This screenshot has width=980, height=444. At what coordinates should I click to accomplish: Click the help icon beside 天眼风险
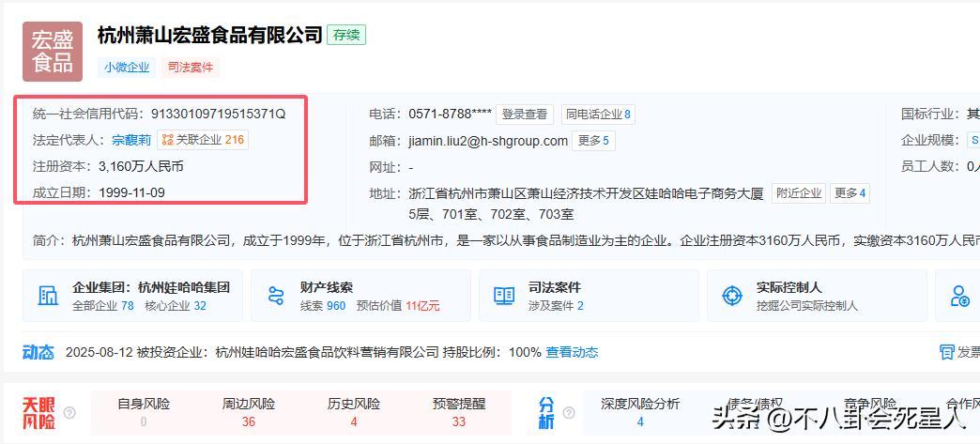click(x=69, y=412)
